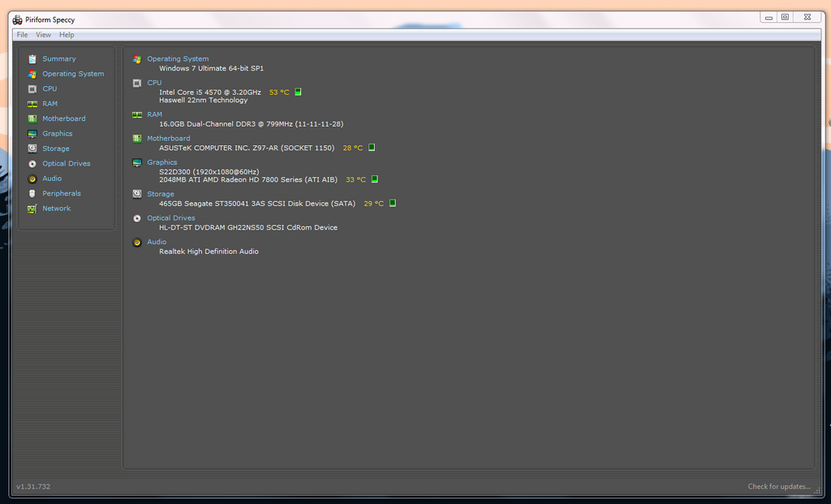Click the Windows flag icon beside Operating System heading
The width and height of the screenshot is (831, 504).
click(x=137, y=59)
